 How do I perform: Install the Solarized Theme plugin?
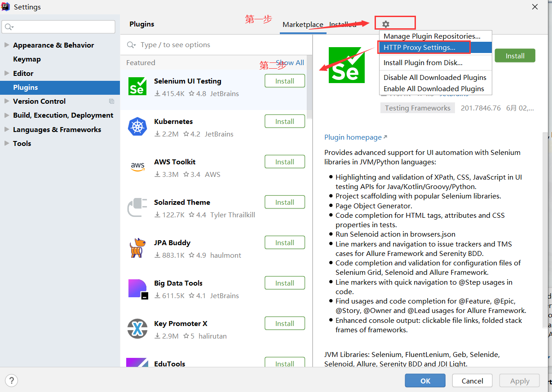pos(285,202)
